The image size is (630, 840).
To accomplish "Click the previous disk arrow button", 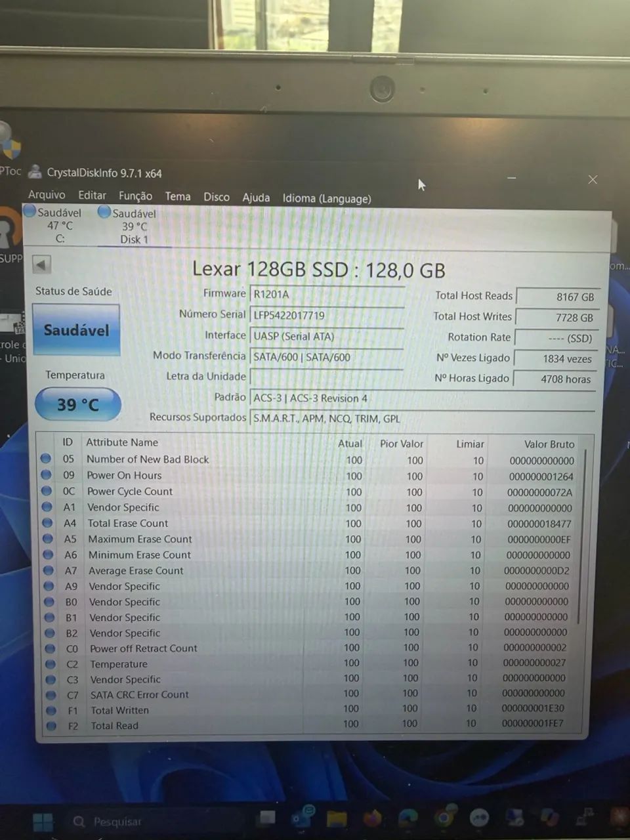I will pyautogui.click(x=41, y=265).
